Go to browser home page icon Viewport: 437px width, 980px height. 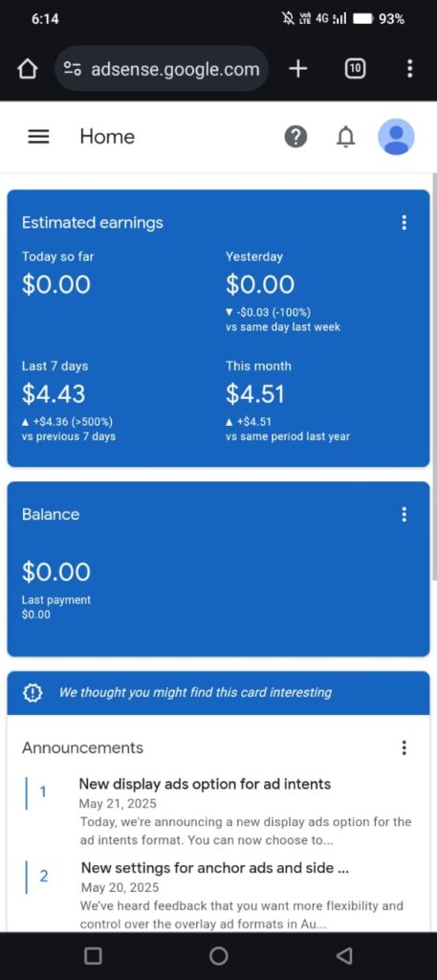pyautogui.click(x=28, y=69)
